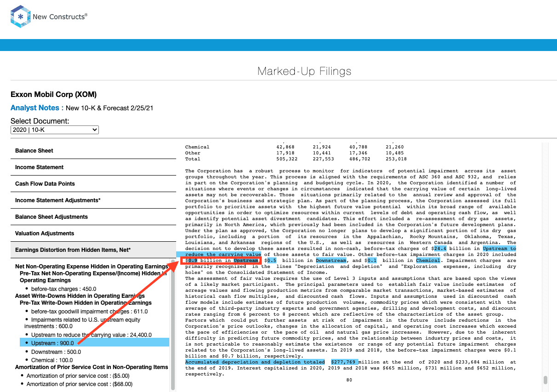
Task: Click highlighted 'Accumulated depreciation and depletion totaled' text
Action: [x=255, y=362]
